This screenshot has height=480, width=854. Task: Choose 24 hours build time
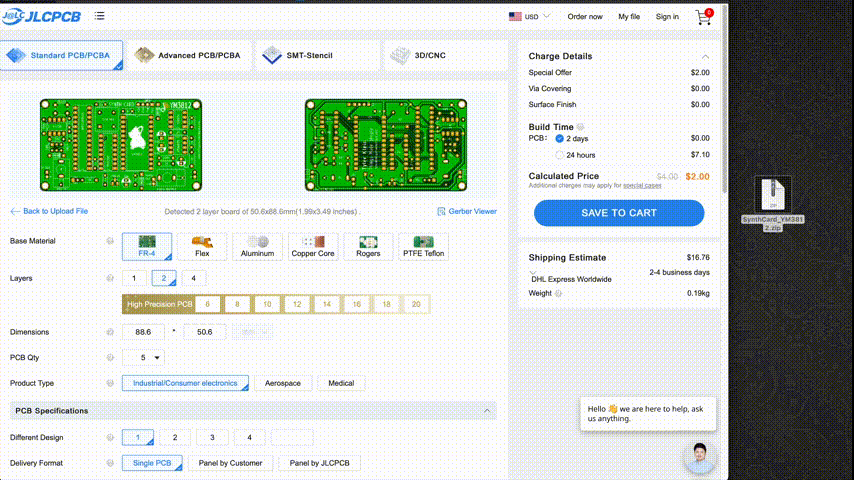tap(559, 155)
